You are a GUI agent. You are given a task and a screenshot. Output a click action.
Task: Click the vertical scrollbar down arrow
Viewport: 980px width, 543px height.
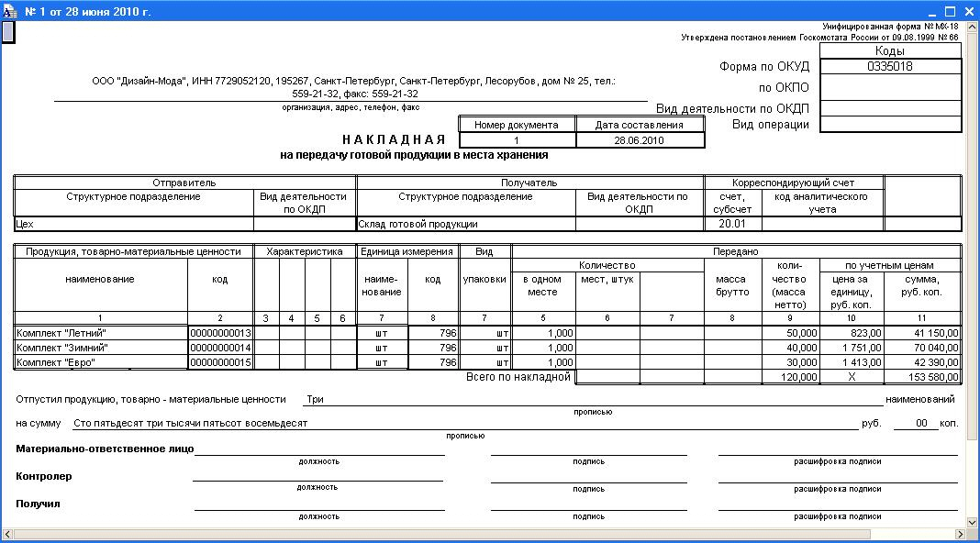(x=972, y=520)
